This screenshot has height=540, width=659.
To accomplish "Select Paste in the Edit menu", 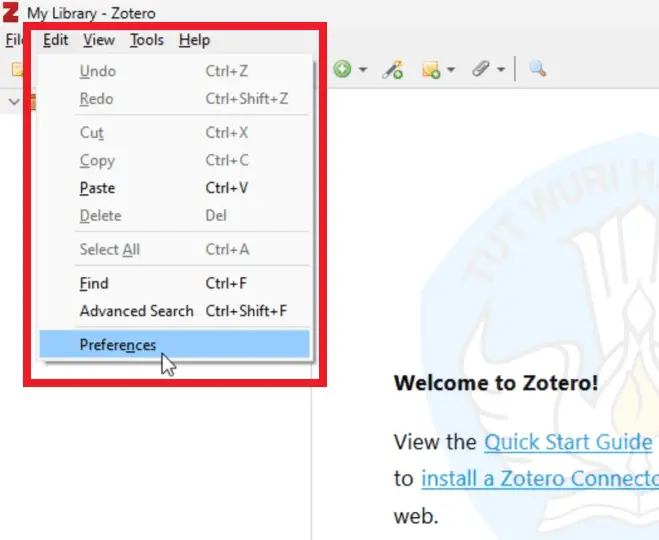I will tap(174, 188).
